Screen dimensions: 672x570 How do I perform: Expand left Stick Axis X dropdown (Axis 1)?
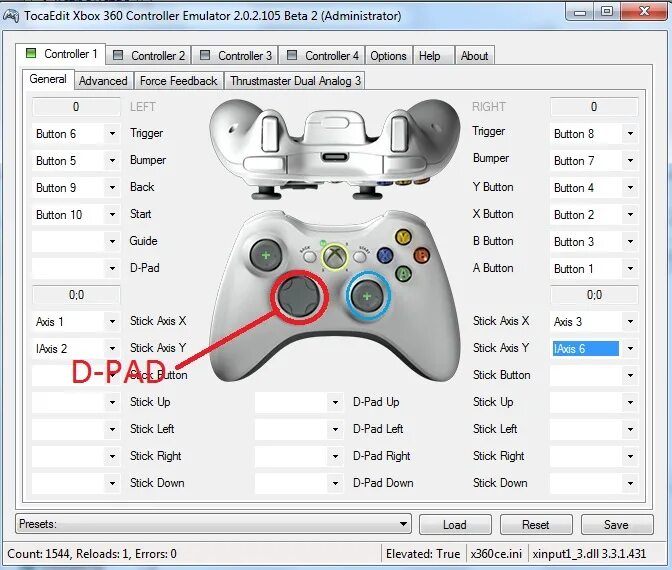pos(112,321)
